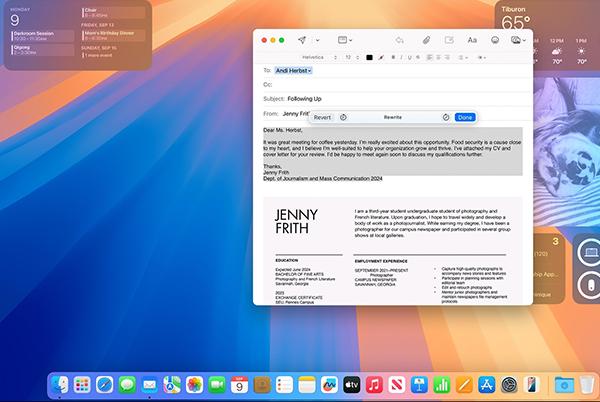Align text right
Image resolution: width=600 pixels, height=402 pixels.
(x=447, y=57)
